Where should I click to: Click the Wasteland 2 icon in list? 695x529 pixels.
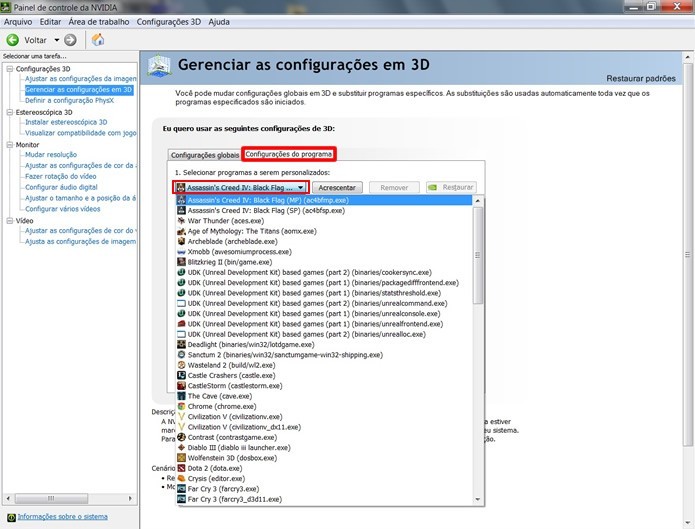coord(181,365)
